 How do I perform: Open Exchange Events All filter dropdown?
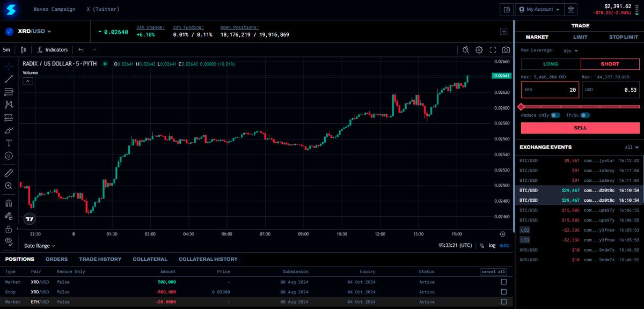tap(632, 147)
